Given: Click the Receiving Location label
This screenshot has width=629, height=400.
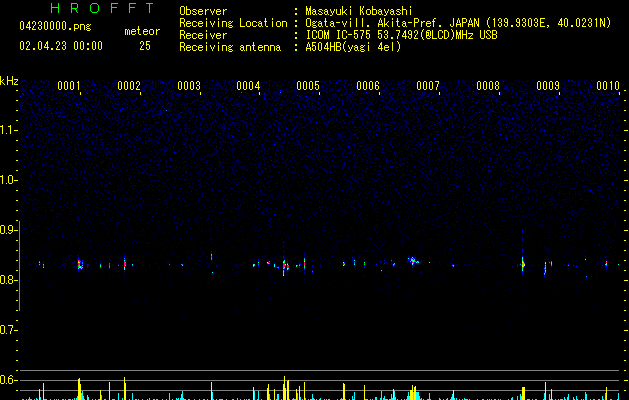Looking at the screenshot, I should click(233, 23).
